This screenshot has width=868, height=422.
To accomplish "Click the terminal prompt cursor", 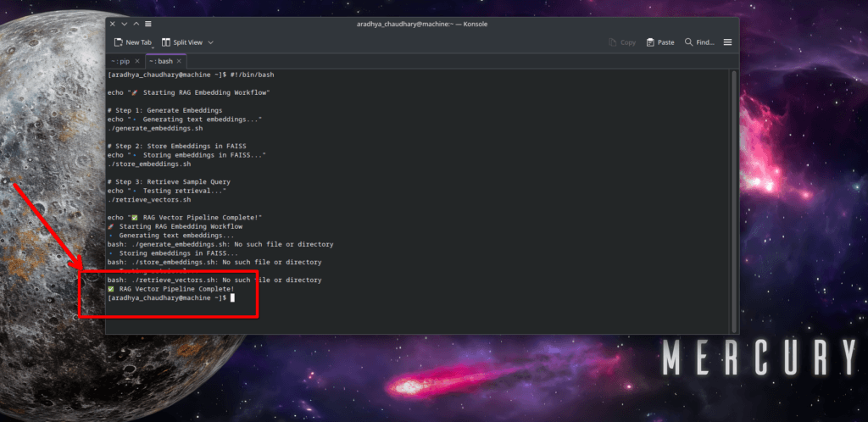I will tap(231, 298).
